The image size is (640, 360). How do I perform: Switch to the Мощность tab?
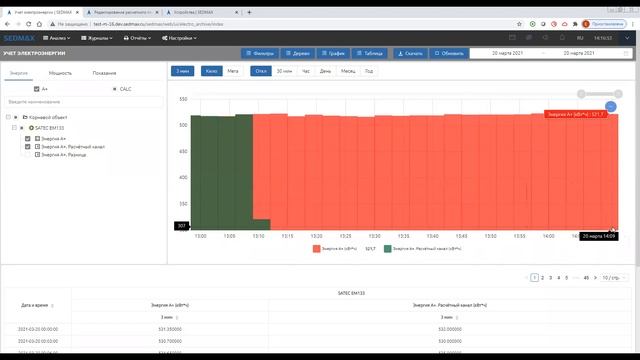pos(60,73)
